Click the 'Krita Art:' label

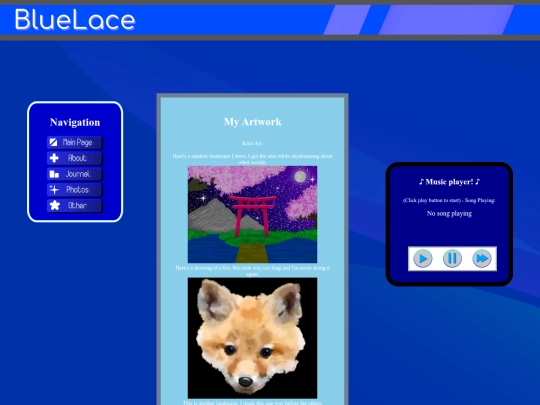click(252, 143)
